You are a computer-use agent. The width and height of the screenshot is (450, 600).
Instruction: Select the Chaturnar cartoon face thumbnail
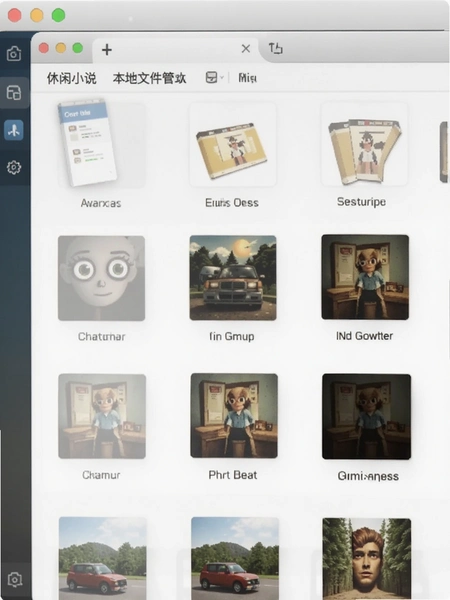coord(101,278)
